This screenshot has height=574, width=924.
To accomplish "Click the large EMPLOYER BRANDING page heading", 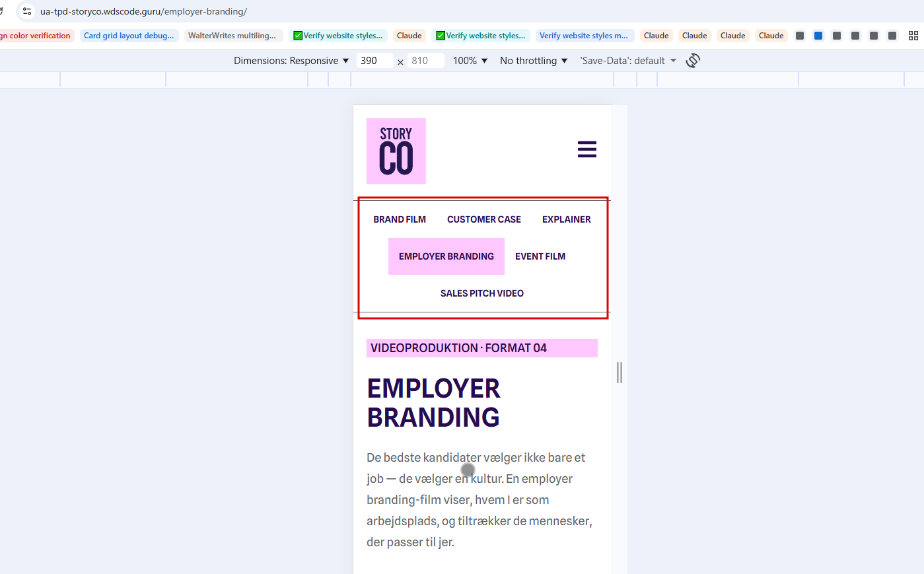I will click(x=433, y=403).
